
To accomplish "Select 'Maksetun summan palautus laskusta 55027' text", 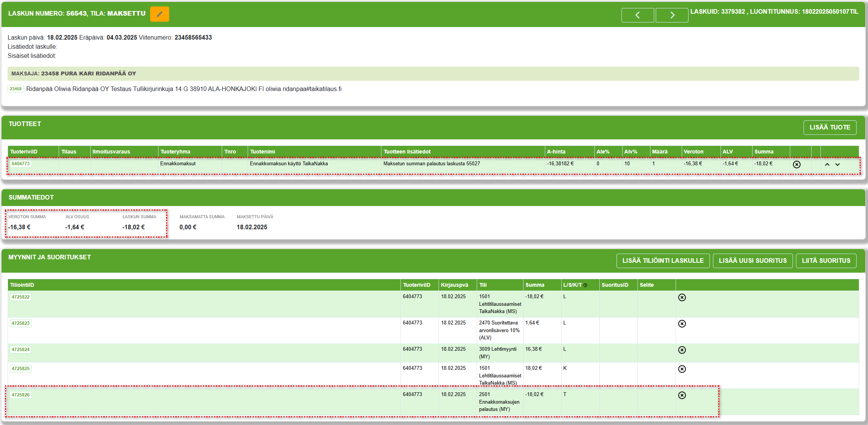I will pos(431,164).
